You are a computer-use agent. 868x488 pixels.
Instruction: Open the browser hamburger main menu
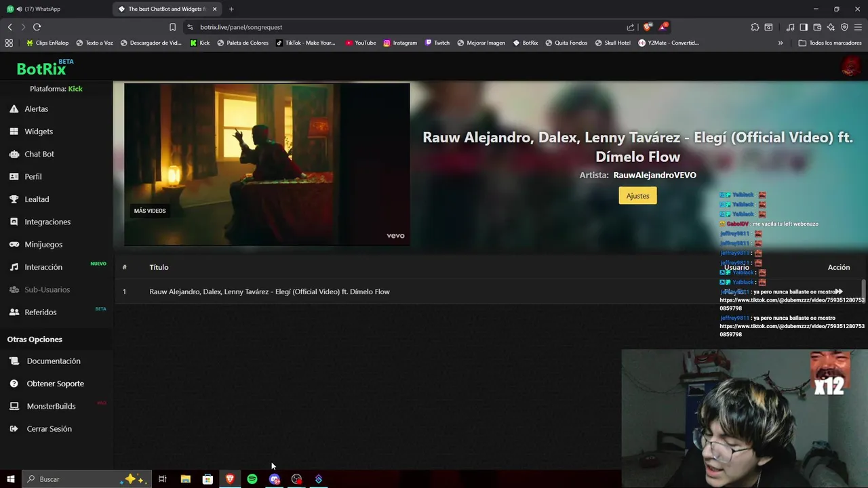[858, 27]
